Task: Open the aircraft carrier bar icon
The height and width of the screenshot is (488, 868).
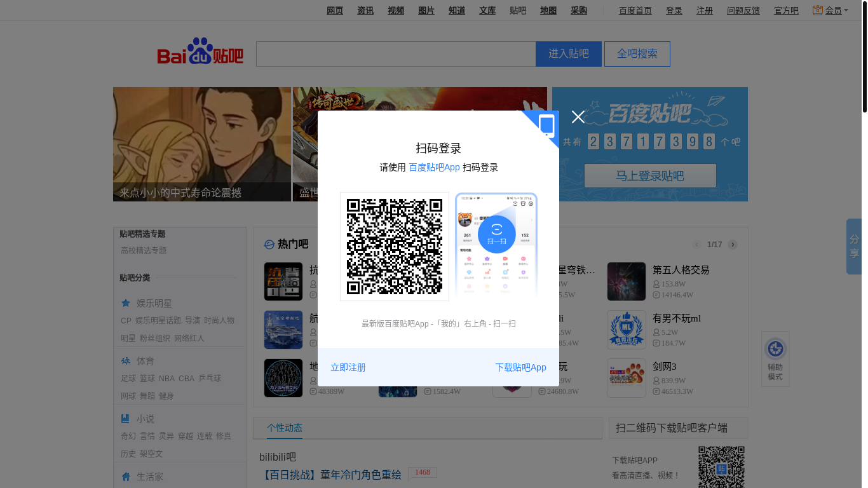Action: [x=283, y=330]
